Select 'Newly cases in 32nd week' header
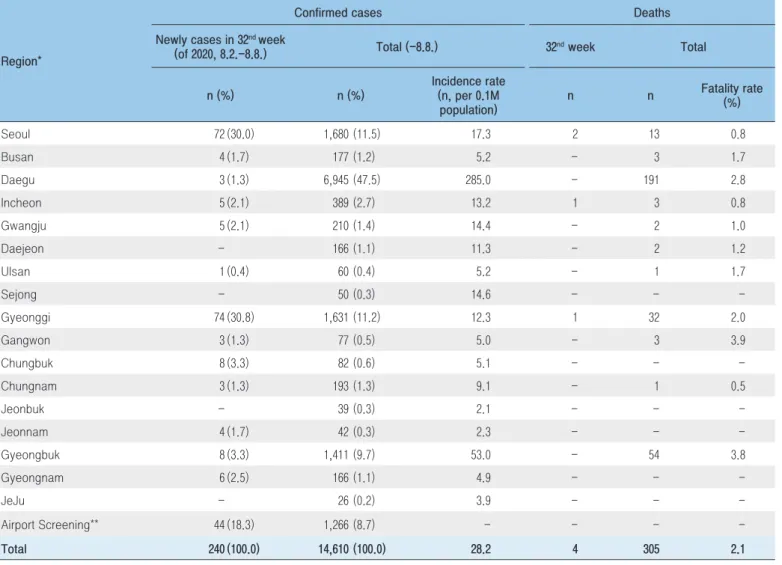This screenshot has height=565, width=782. [220, 47]
